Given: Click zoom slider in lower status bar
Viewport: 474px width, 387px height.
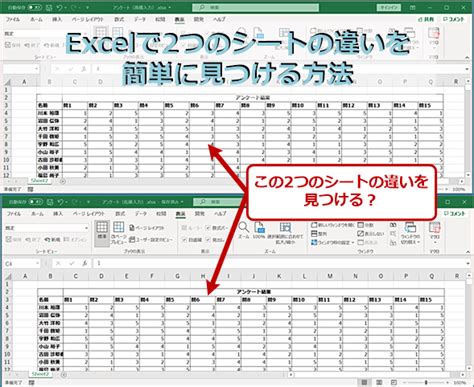Looking at the screenshot, I should coord(426,382).
